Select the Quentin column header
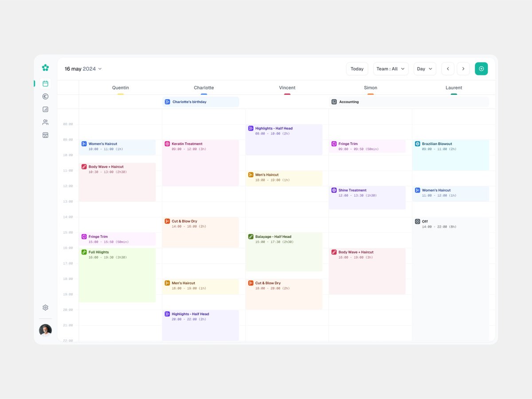532x399 pixels. point(121,88)
